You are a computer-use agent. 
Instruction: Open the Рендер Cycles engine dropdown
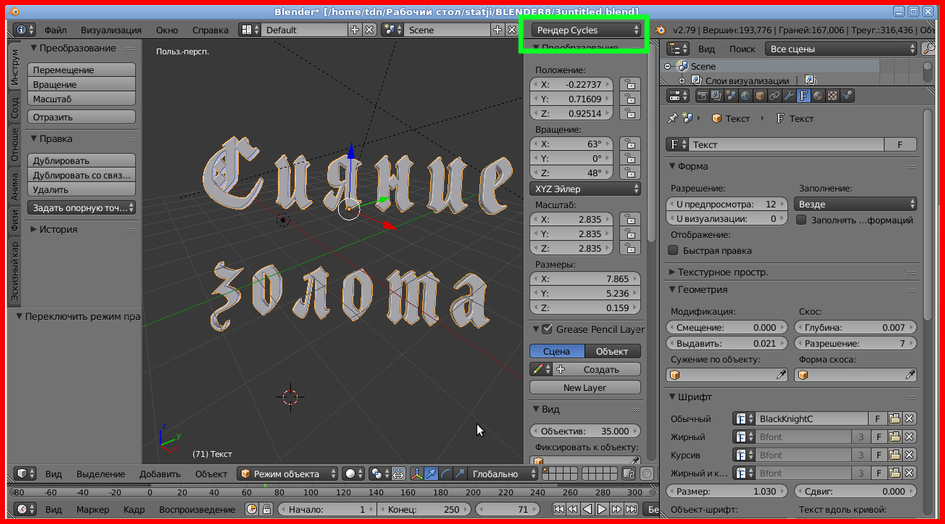[586, 30]
